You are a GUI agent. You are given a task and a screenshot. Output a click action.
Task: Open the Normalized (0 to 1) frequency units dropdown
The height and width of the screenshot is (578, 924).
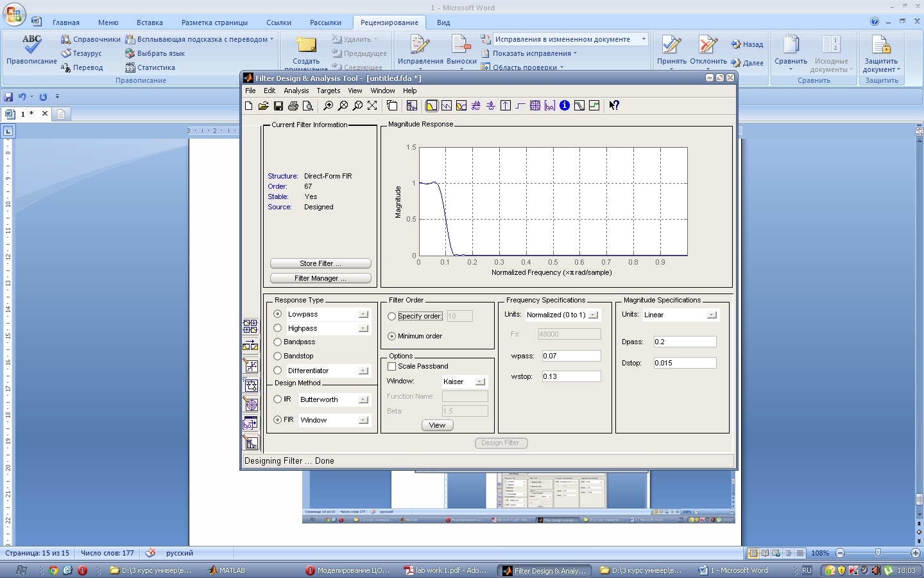593,315
